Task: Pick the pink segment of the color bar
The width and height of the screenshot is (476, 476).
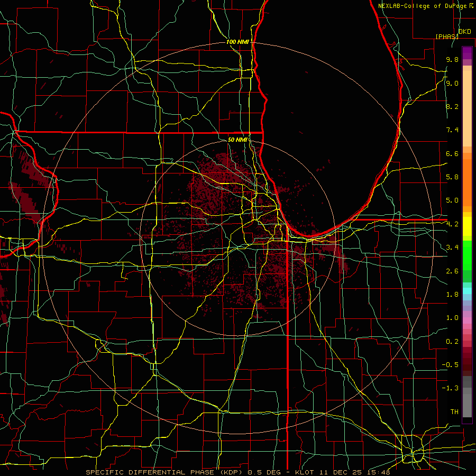Action: tap(467, 321)
